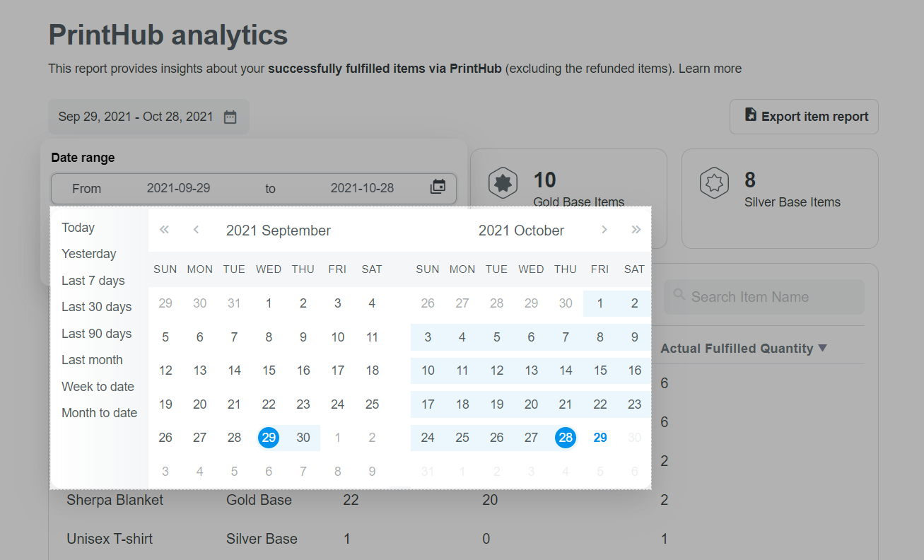The width and height of the screenshot is (924, 560).
Task: Go to previous year with double-left arrow
Action: [165, 230]
